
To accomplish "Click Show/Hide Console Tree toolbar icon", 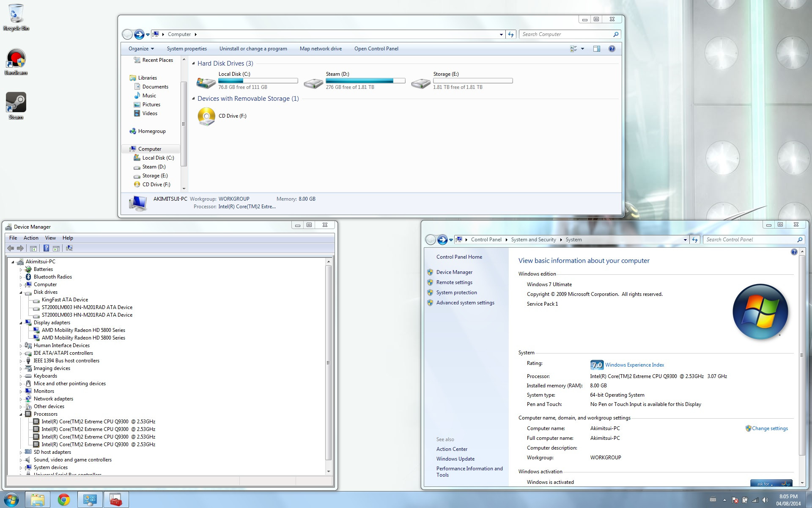I will [33, 248].
